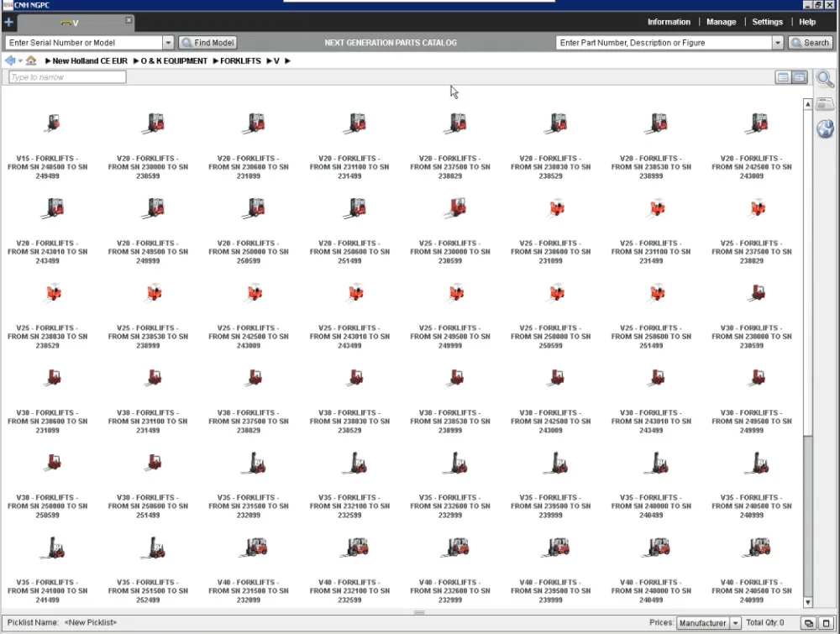Click the maximize picklist panel icon

click(x=826, y=623)
